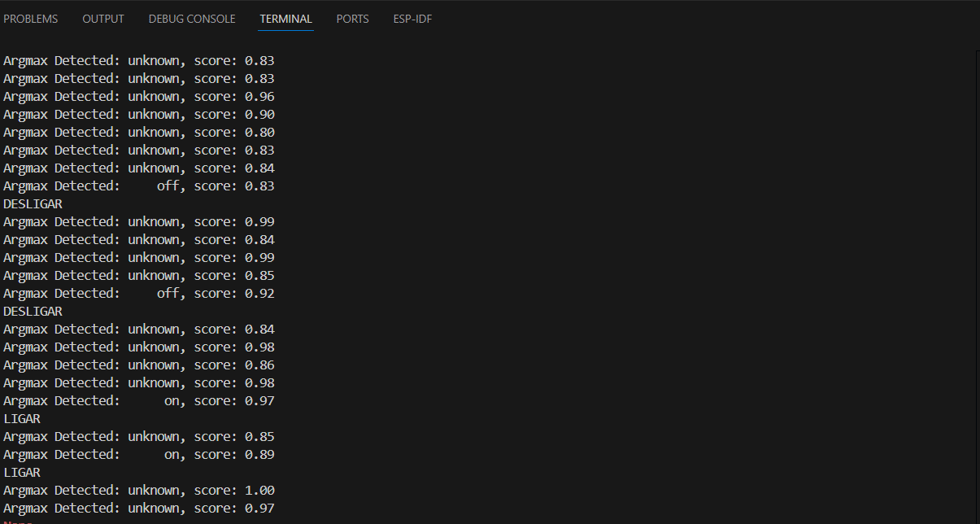Click the unknown line with score 0.86
This screenshot has width=980, height=524.
point(139,365)
